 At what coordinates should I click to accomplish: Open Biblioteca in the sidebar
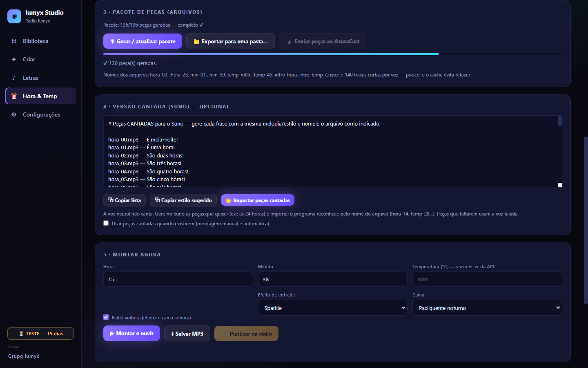pos(40,41)
